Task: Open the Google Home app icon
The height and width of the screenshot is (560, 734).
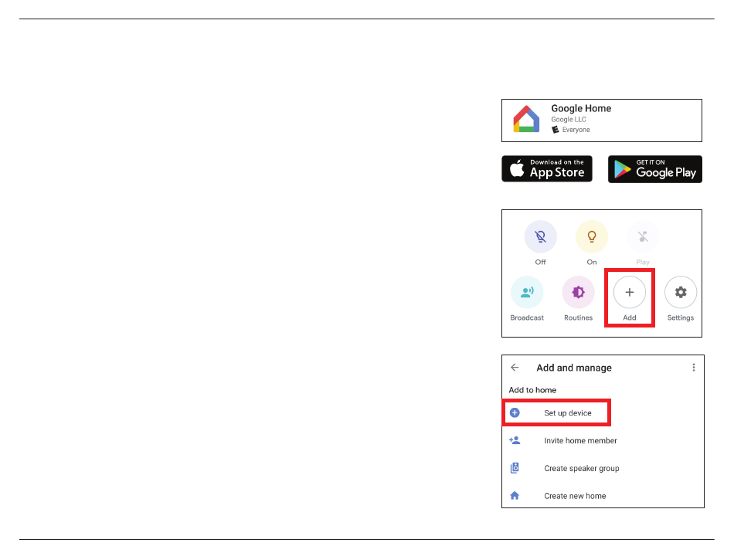Action: (x=526, y=119)
